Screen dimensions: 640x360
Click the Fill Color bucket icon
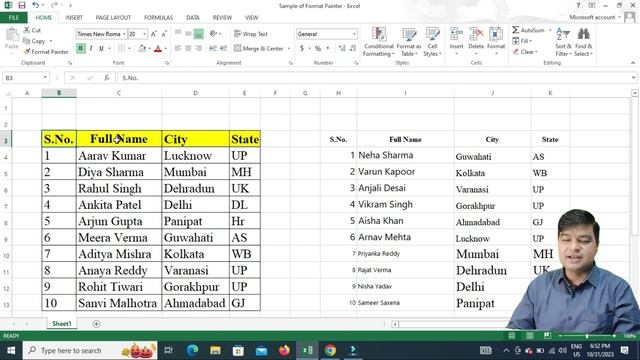142,48
